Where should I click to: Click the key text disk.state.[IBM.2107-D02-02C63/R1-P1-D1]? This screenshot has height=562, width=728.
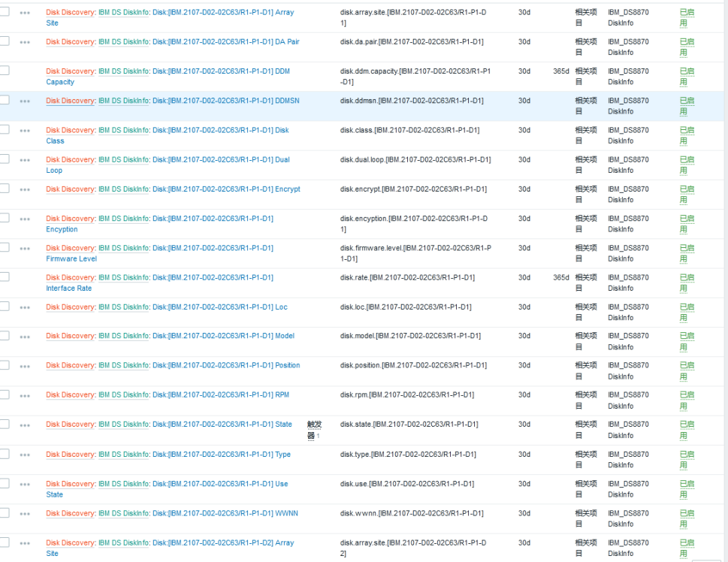point(409,425)
